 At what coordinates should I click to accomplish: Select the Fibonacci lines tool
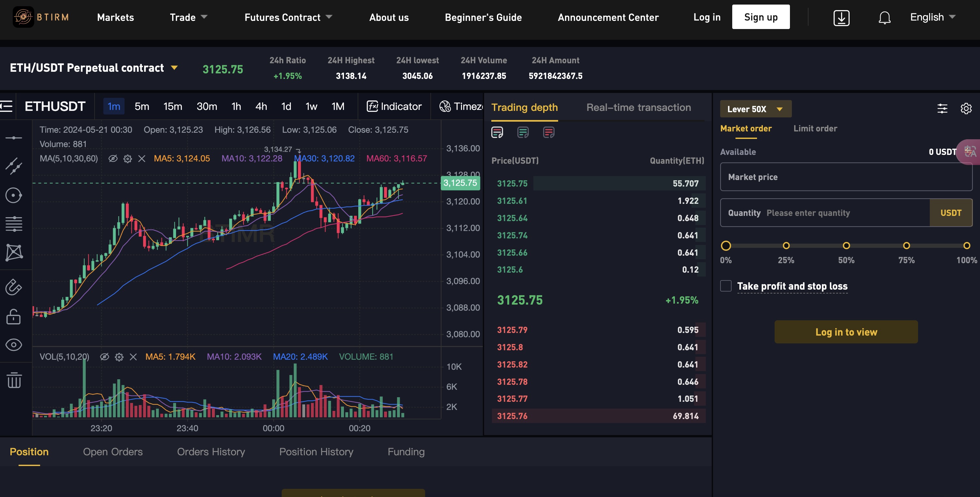pyautogui.click(x=14, y=224)
